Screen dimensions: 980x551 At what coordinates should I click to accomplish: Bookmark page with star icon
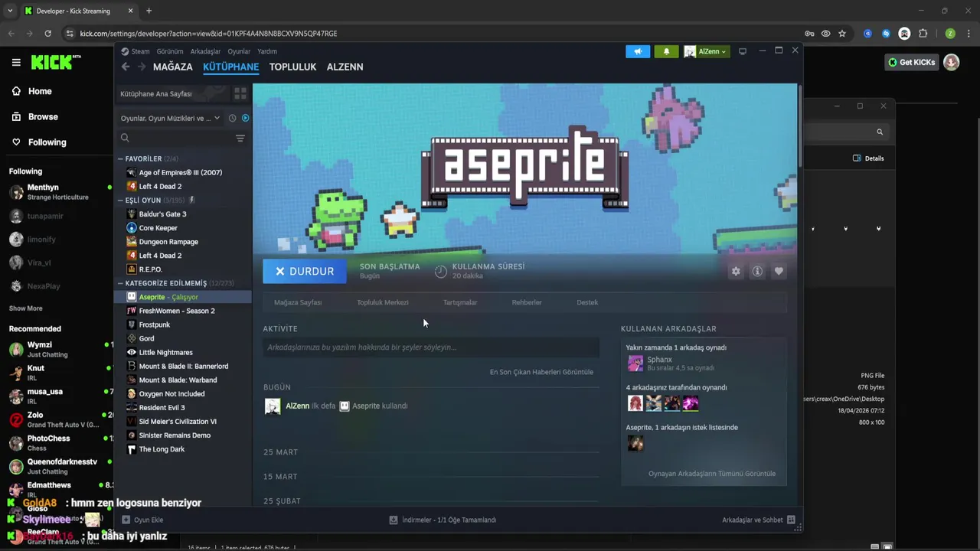[x=842, y=34]
